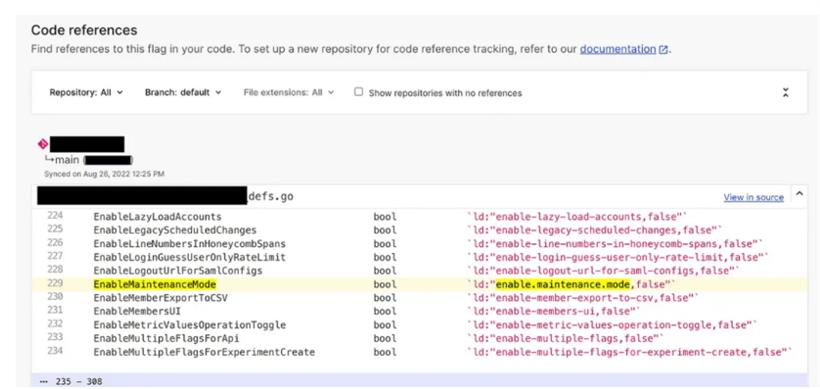820x389 pixels.
Task: Enable Show repositories with no references
Action: (x=358, y=92)
